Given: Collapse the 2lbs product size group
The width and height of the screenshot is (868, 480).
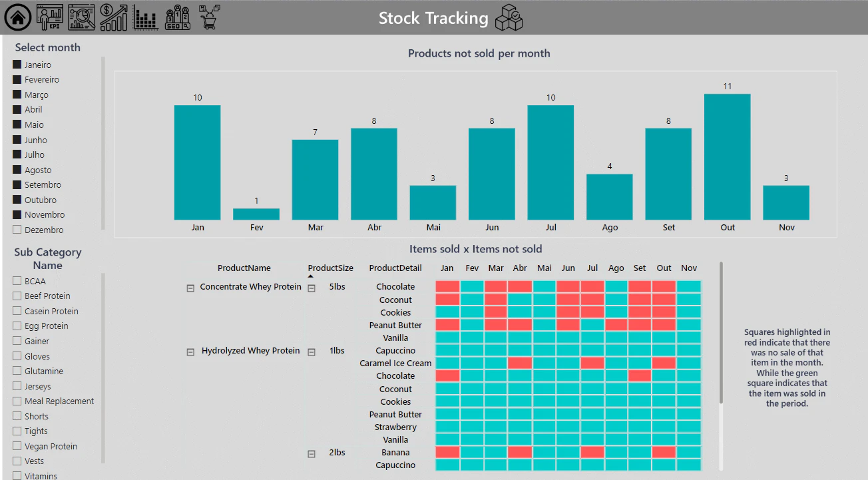Looking at the screenshot, I should (x=311, y=453).
